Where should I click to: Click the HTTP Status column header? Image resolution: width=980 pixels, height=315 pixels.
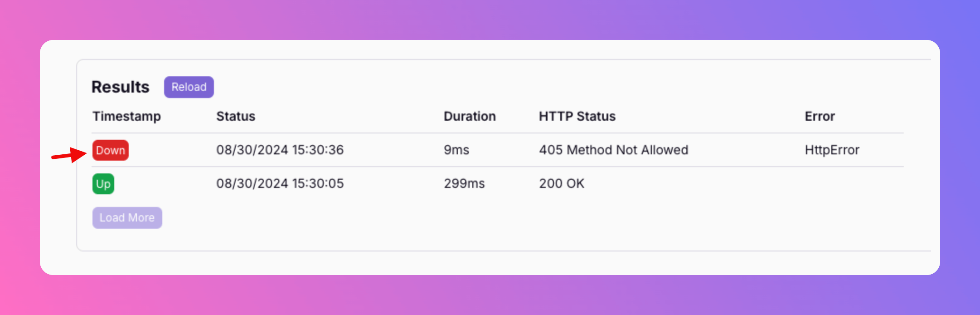tap(577, 116)
